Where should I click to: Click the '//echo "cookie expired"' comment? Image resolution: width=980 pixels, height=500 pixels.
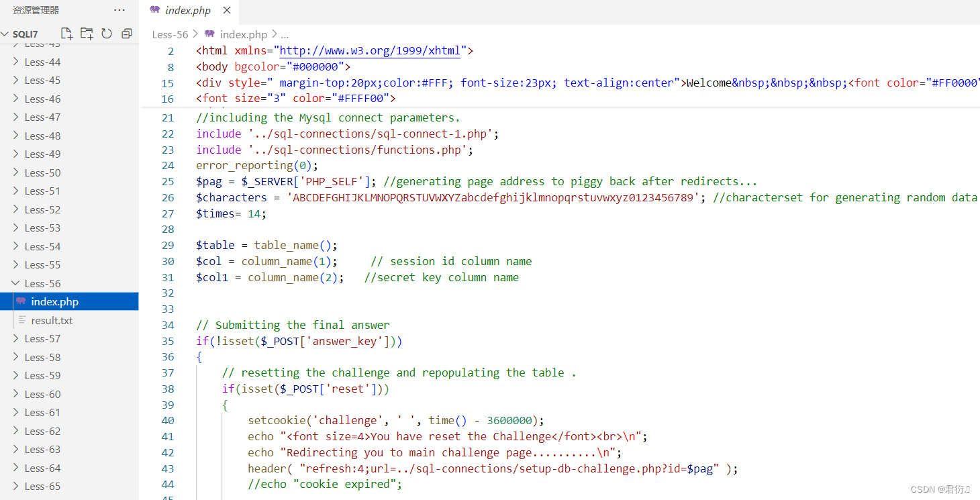click(325, 484)
